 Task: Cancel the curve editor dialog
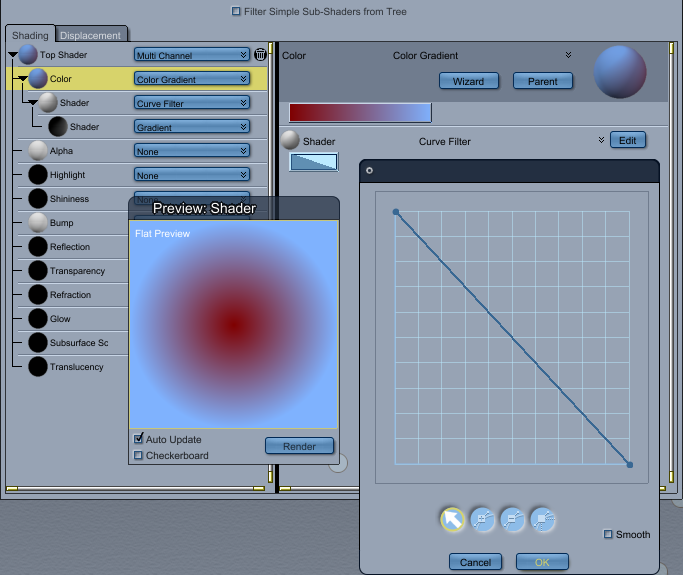click(475, 562)
